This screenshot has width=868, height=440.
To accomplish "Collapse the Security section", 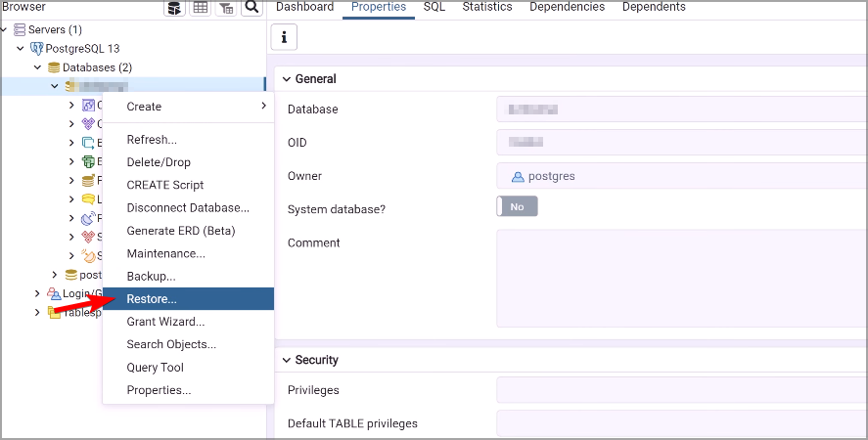I will tap(286, 360).
